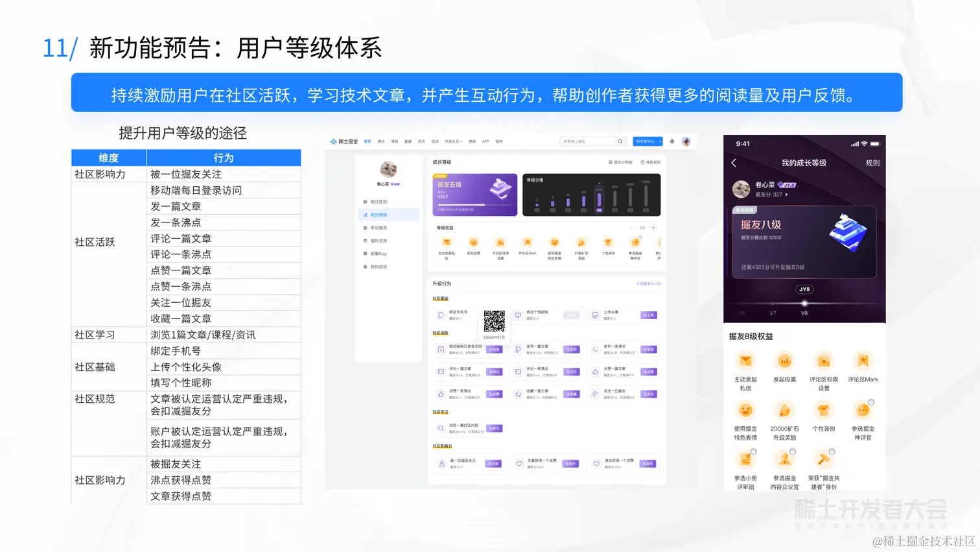Tap the 20000矿石升级奖励 perk icon

(784, 410)
